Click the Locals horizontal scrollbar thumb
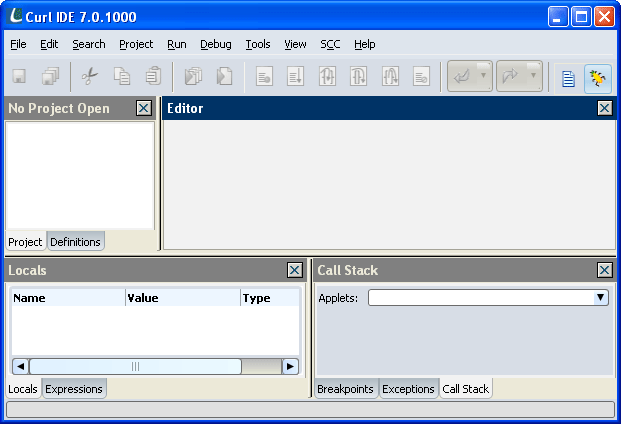The image size is (621, 424). (x=135, y=367)
